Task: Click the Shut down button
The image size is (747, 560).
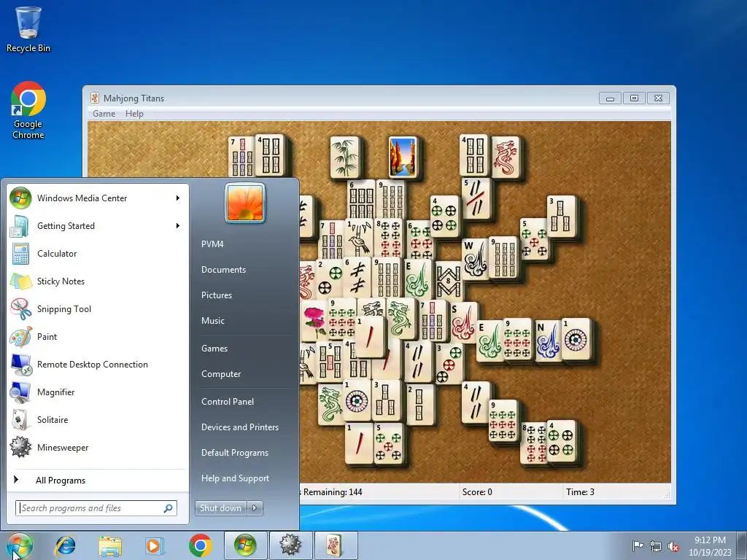Action: (220, 508)
